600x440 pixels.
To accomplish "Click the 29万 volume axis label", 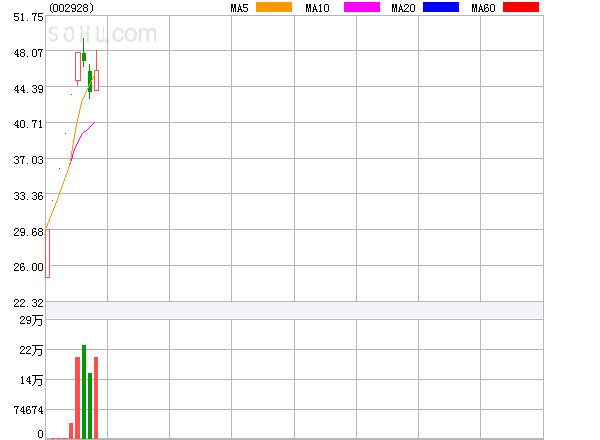I will coord(31,320).
